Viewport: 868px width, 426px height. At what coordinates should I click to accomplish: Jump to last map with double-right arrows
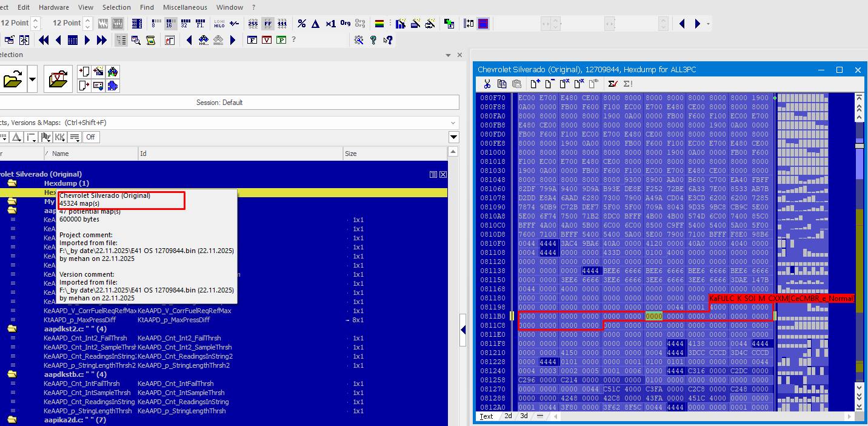pyautogui.click(x=102, y=40)
